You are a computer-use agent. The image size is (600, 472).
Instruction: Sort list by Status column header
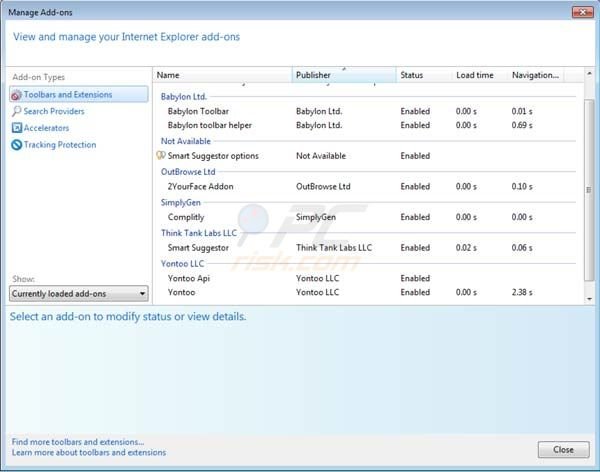424,75
